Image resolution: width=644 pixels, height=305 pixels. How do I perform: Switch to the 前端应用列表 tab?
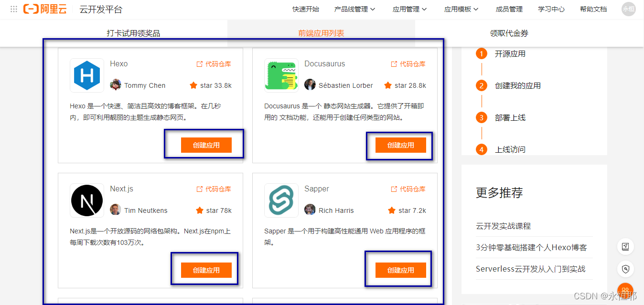[321, 33]
